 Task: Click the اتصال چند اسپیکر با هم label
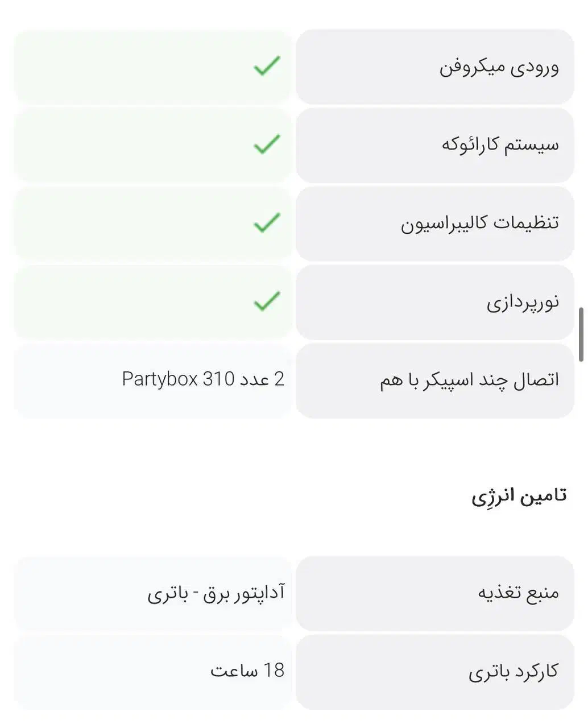tap(469, 380)
